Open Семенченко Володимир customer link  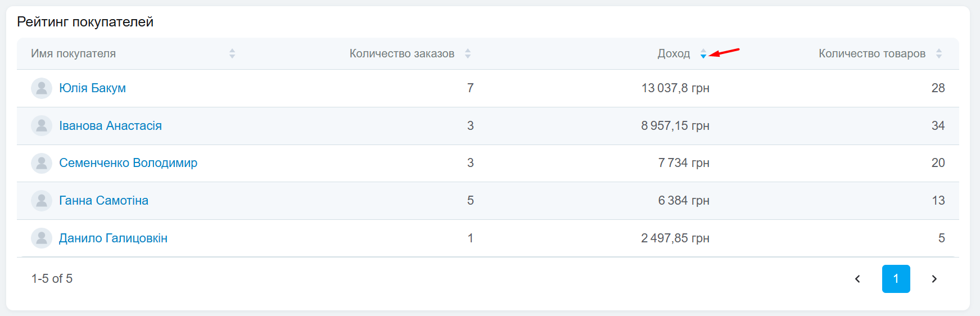[x=128, y=163]
